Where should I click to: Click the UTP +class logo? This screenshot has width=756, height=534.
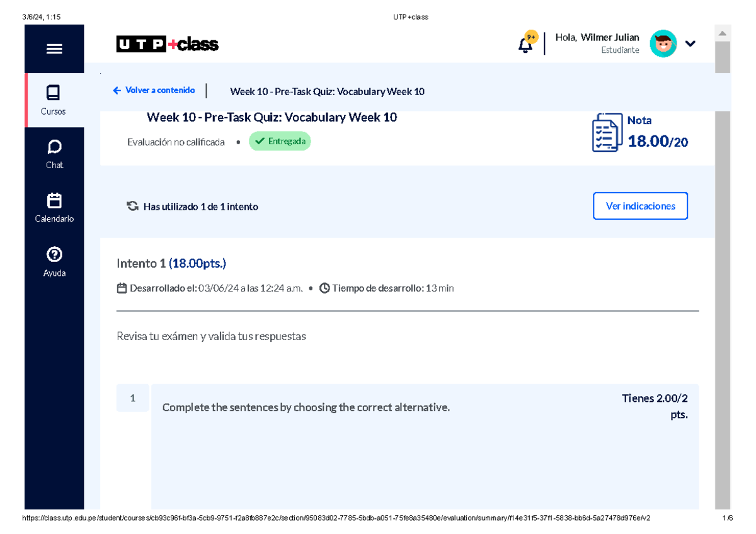[167, 44]
